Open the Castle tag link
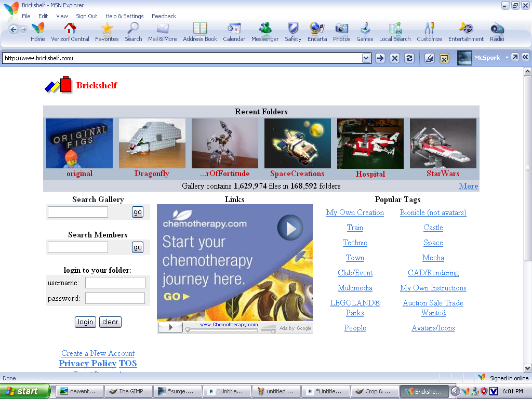532x399 pixels. (x=433, y=228)
